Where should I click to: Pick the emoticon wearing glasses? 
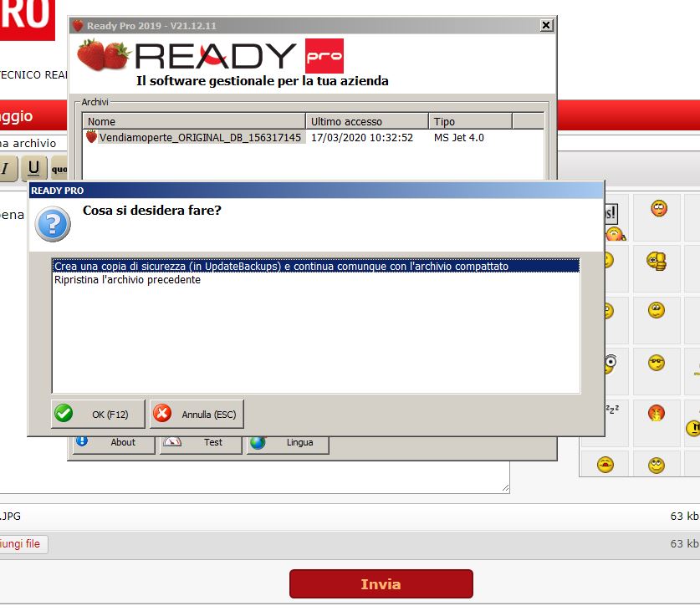tap(657, 363)
